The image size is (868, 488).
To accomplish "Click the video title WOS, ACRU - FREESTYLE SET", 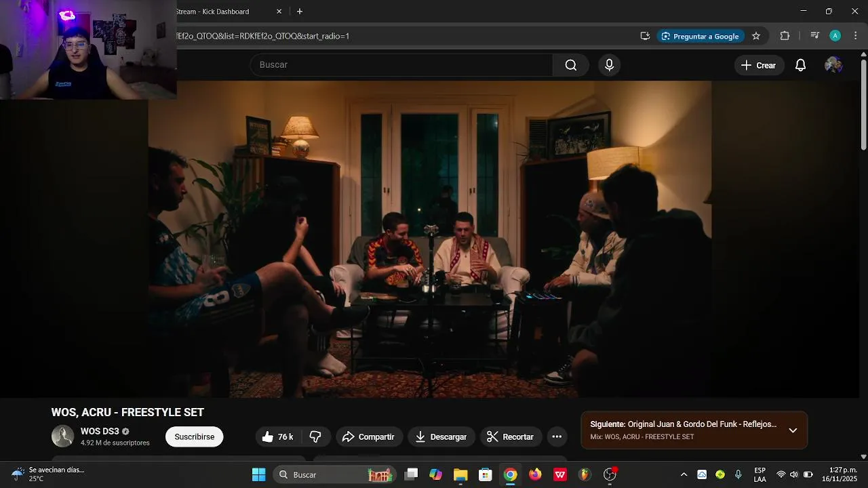I will tap(127, 412).
